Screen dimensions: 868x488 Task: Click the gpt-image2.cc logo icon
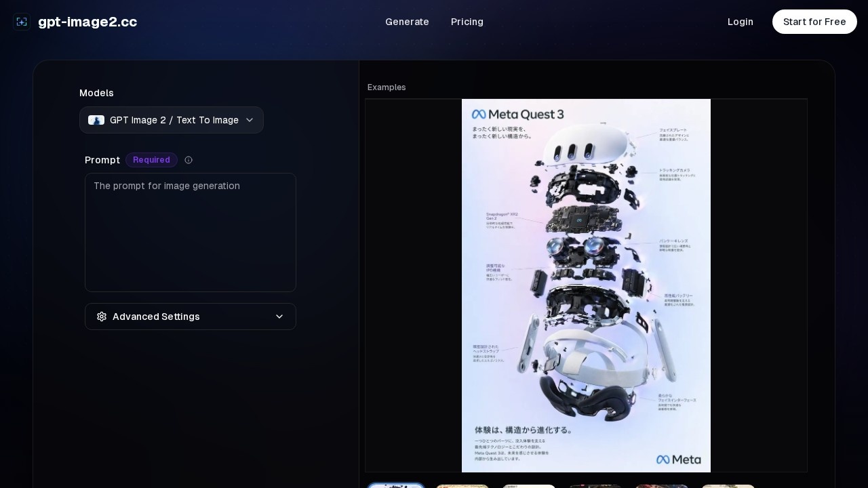[22, 22]
